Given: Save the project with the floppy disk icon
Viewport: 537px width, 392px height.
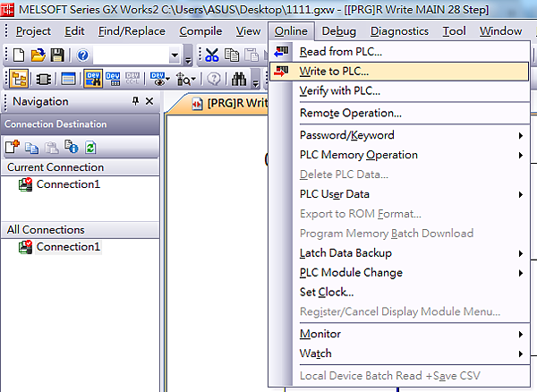Looking at the screenshot, I should pyautogui.click(x=57, y=55).
